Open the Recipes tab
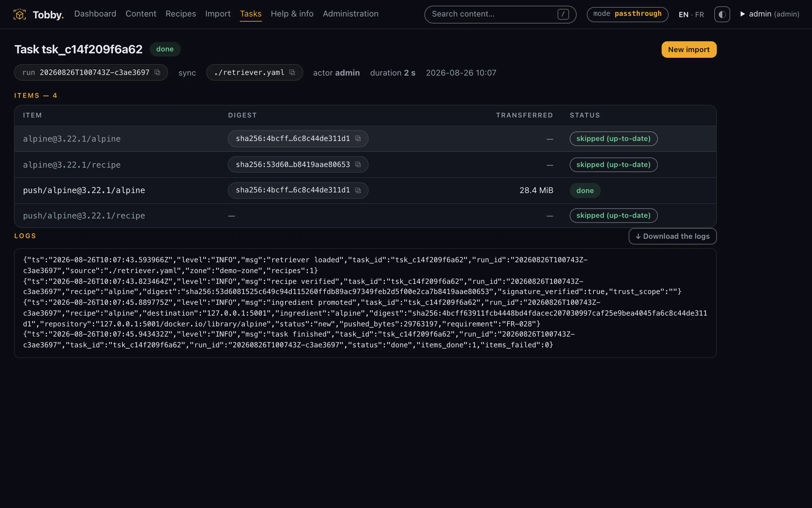This screenshot has width=812, height=508. tap(181, 14)
